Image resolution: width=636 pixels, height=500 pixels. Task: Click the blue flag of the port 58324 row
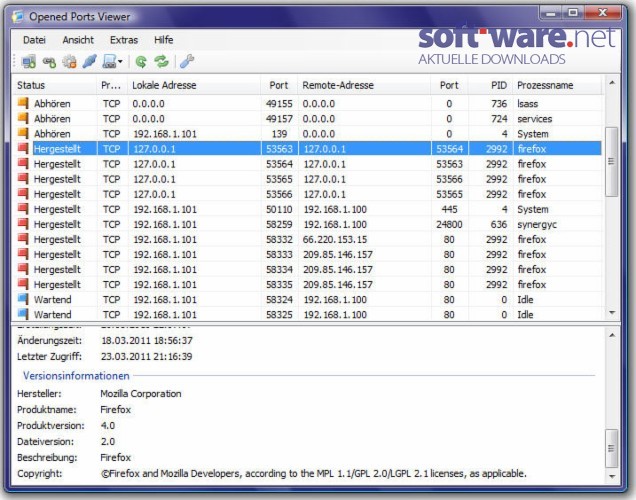pos(23,299)
